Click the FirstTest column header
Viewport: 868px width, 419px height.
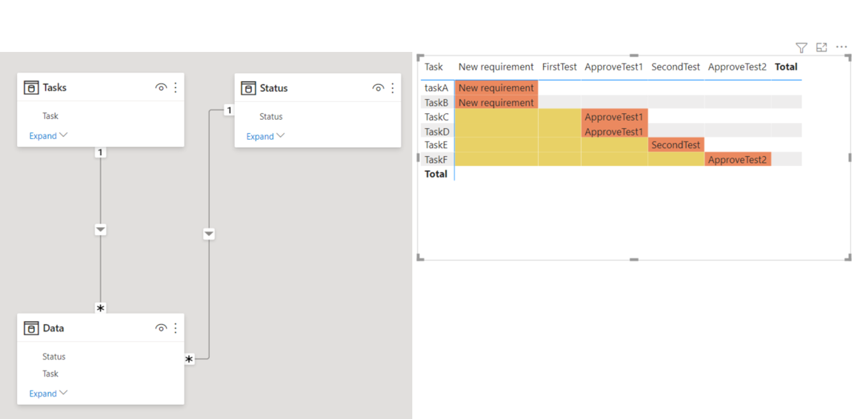pyautogui.click(x=560, y=67)
